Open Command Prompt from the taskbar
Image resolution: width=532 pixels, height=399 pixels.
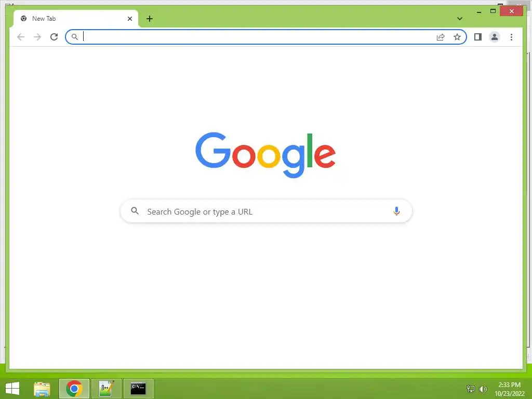pyautogui.click(x=138, y=389)
